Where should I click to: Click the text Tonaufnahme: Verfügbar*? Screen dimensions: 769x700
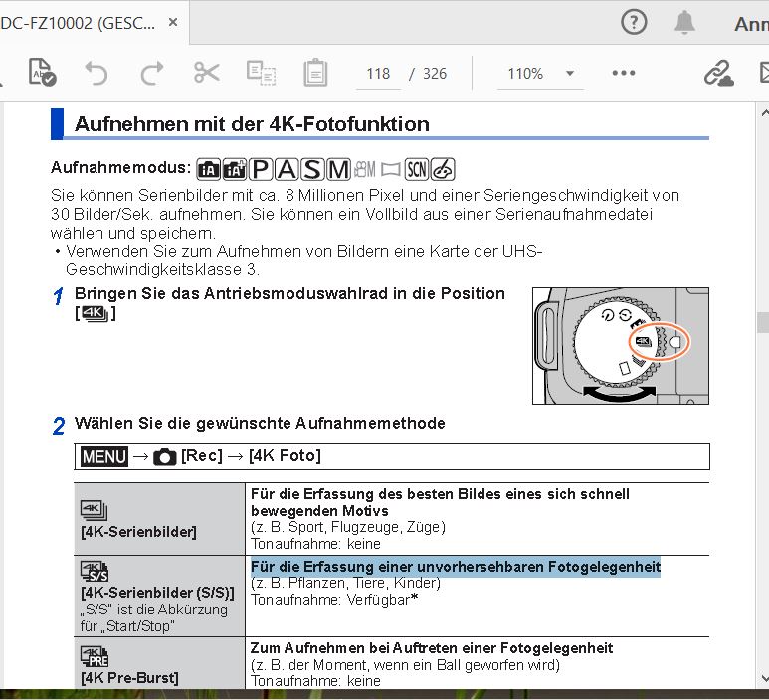[334, 600]
